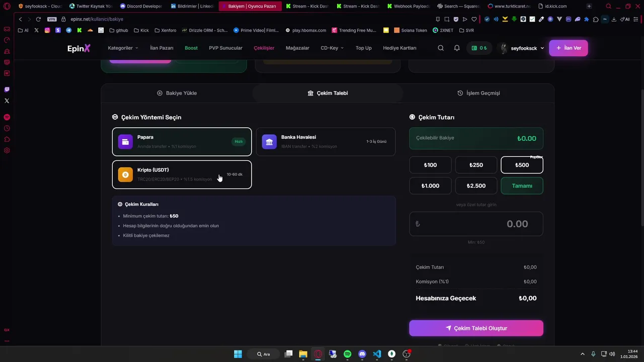Choose the popular ₺500 preset amount
The image size is (644, 362).
[x=522, y=165]
